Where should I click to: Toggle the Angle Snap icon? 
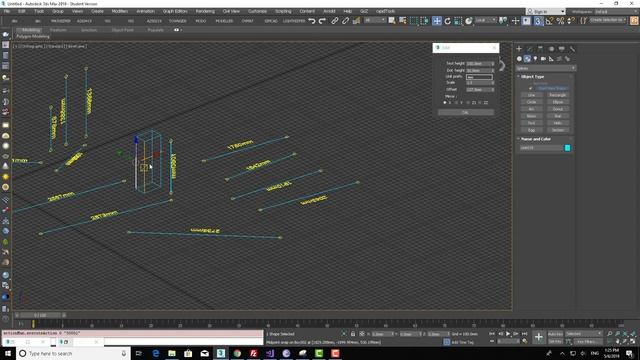pos(549,21)
